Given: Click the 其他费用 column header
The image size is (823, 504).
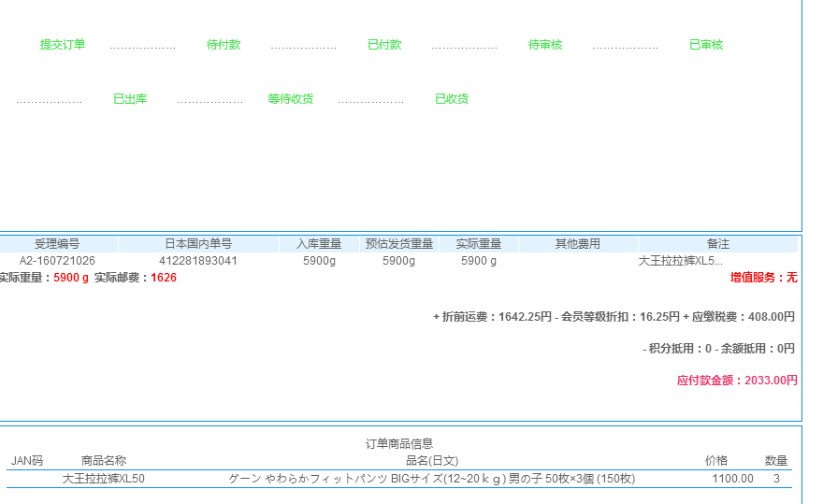Looking at the screenshot, I should [x=578, y=244].
